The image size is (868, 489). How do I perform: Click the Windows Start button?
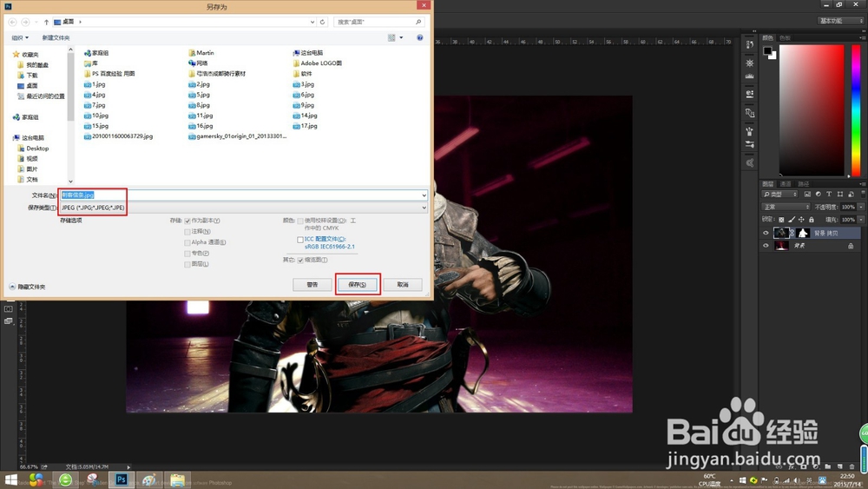pyautogui.click(x=11, y=479)
